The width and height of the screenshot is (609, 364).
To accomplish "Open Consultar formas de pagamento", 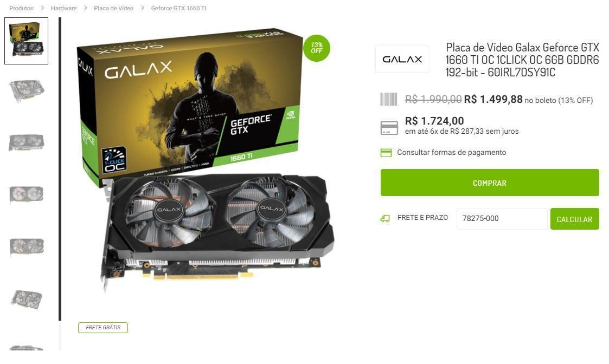I will pos(451,153).
